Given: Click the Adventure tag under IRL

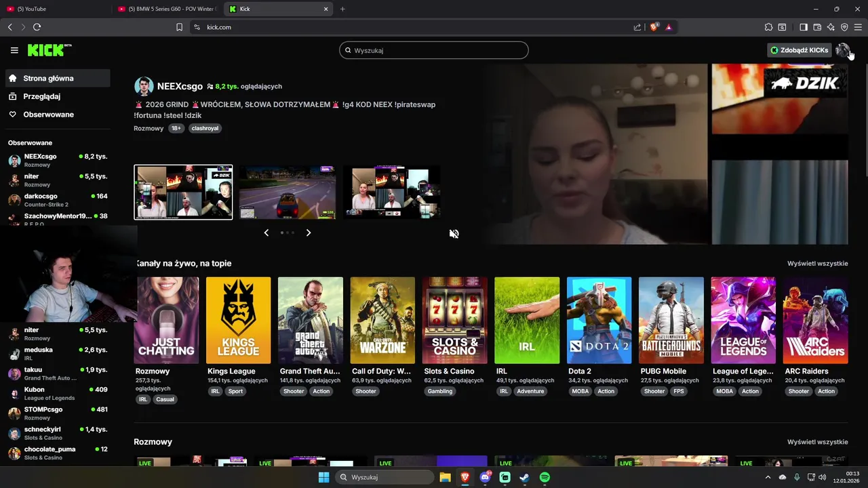Looking at the screenshot, I should 530,391.
